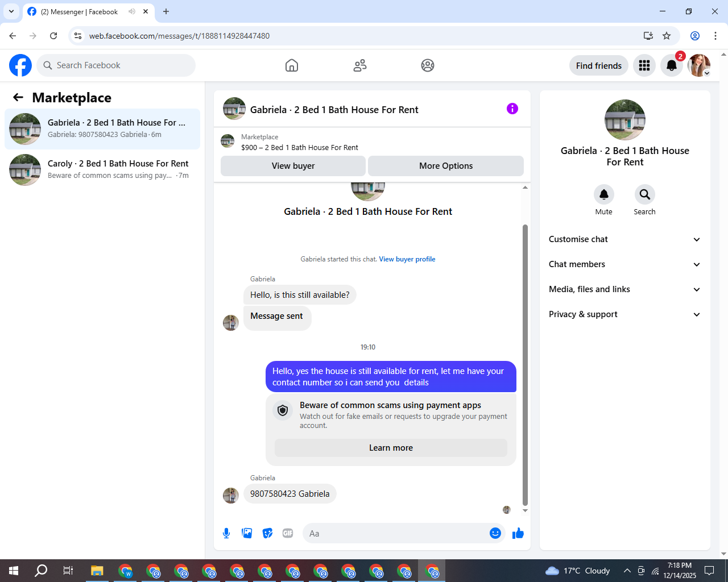Click the GIF icon in composer
Image resolution: width=728 pixels, height=582 pixels.
[x=288, y=533]
